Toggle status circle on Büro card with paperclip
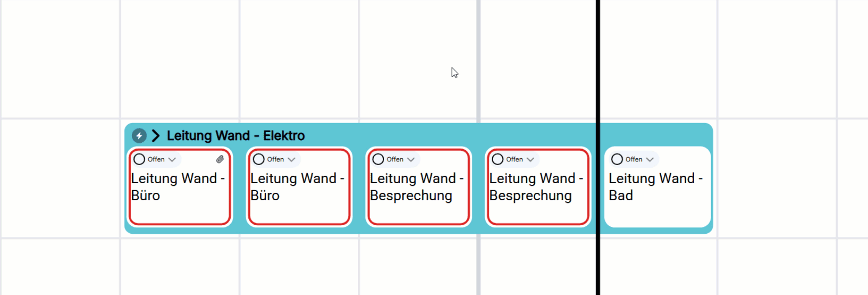Screen dimensions: 868x295 [x=139, y=159]
